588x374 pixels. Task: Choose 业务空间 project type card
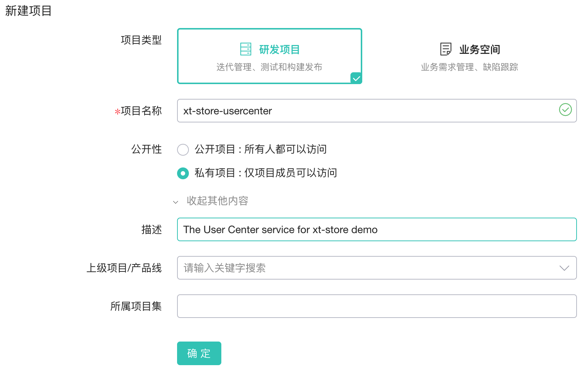coord(469,56)
